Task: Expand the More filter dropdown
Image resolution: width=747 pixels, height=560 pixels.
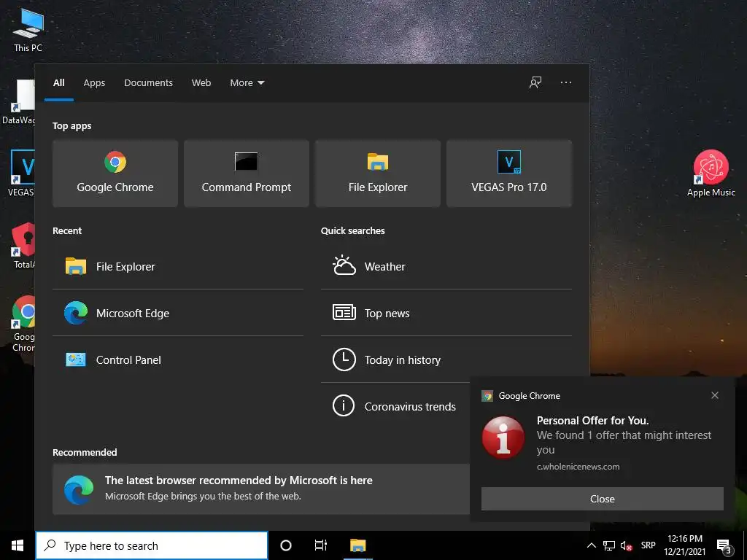Action: (x=247, y=83)
